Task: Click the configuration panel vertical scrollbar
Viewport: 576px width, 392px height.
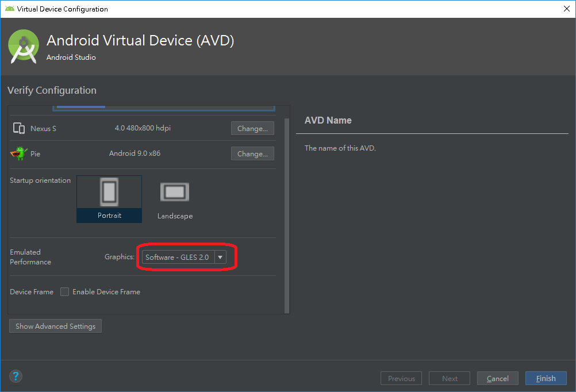Action: (287, 216)
